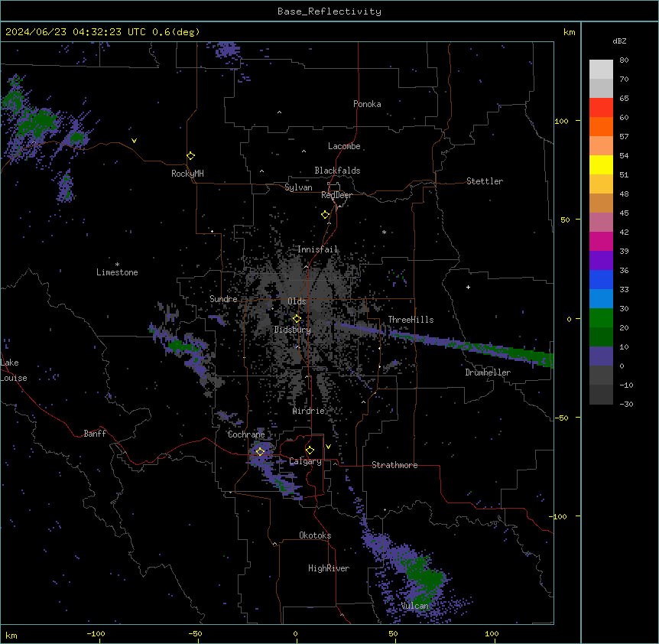Select the bright green 20-30 dBZ swatch
The height and width of the screenshot is (644, 659).
601,318
